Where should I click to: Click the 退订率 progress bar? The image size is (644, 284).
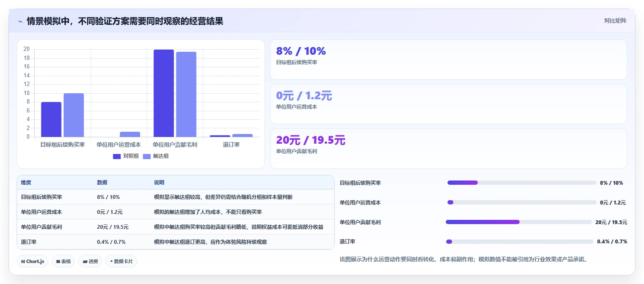[520, 242]
